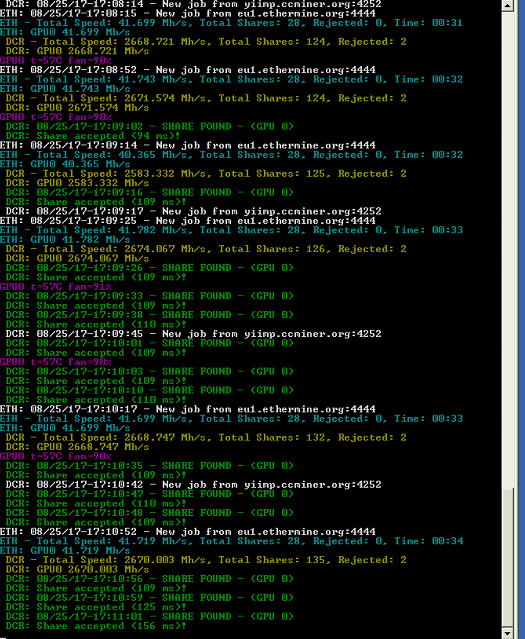Click the 'DCR: GPU0 2668.747 Mh/s' line

[77, 447]
